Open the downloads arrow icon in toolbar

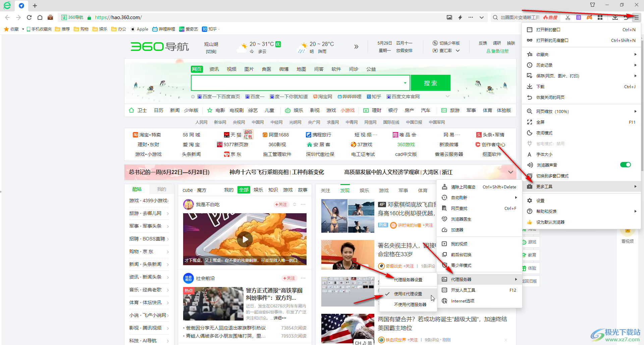tap(615, 17)
